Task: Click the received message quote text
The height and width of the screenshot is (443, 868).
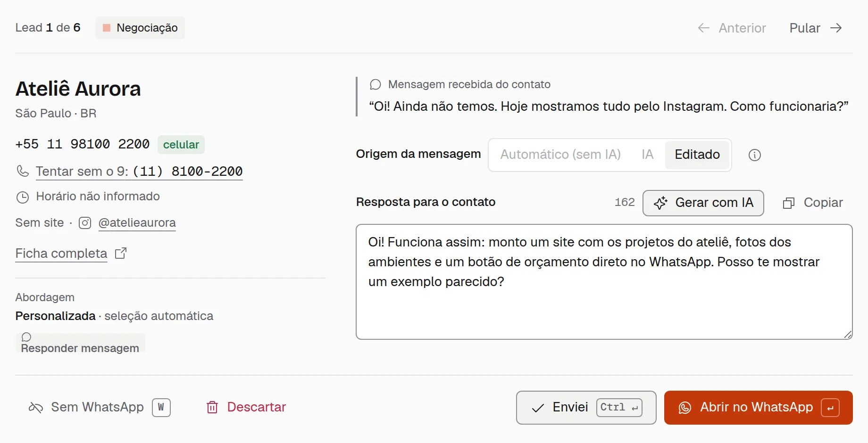Action: (609, 107)
